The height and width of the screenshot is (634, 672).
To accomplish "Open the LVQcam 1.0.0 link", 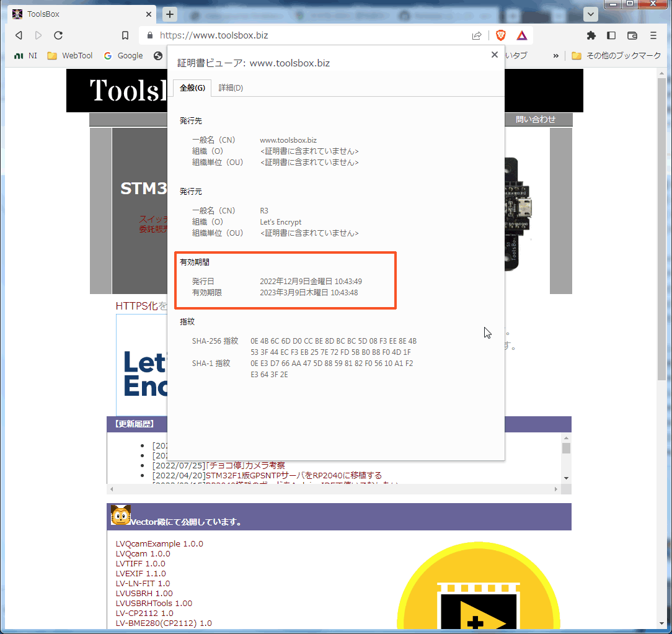I will point(143,554).
